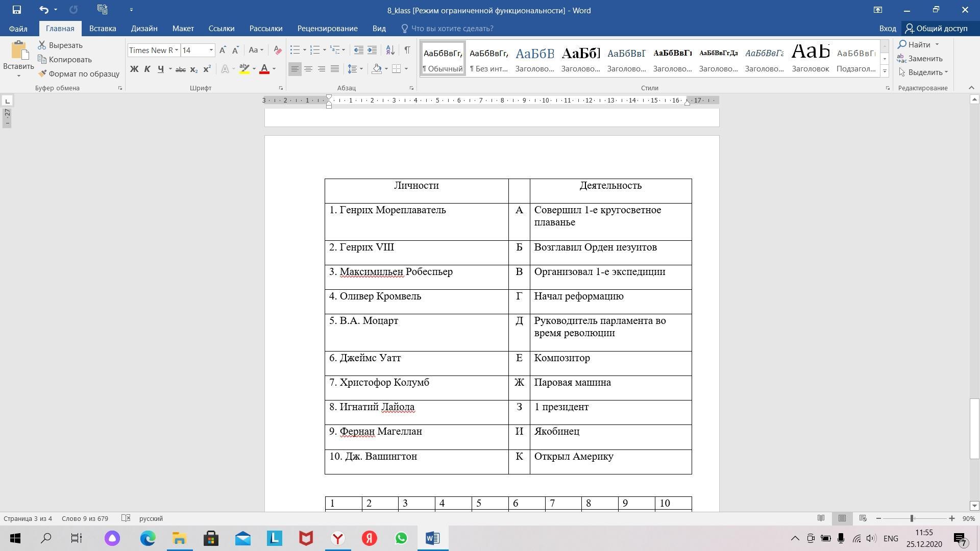The width and height of the screenshot is (980, 551).
Task: Toggle show formatting marks icon
Action: 407,50
